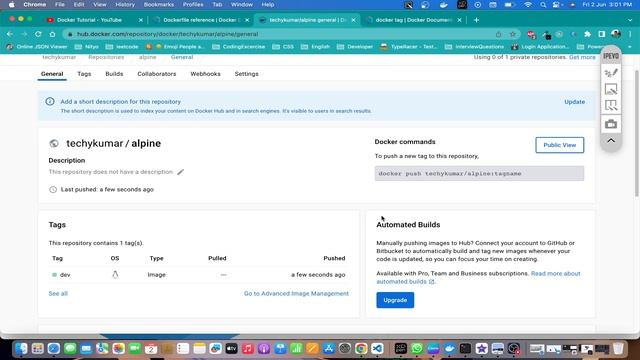Click the Linux penguin OS icon

(115, 275)
